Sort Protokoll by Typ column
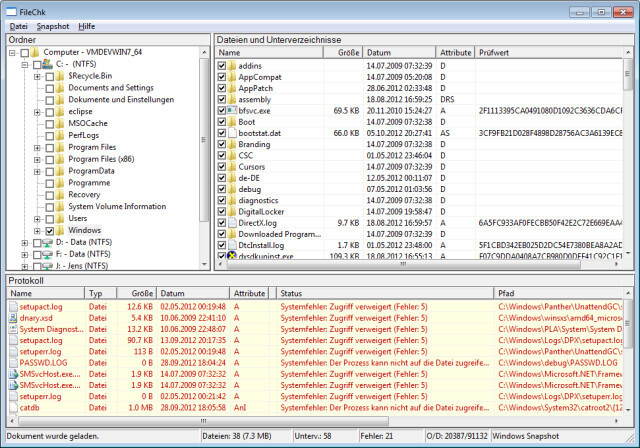640x448 pixels. tap(101, 293)
